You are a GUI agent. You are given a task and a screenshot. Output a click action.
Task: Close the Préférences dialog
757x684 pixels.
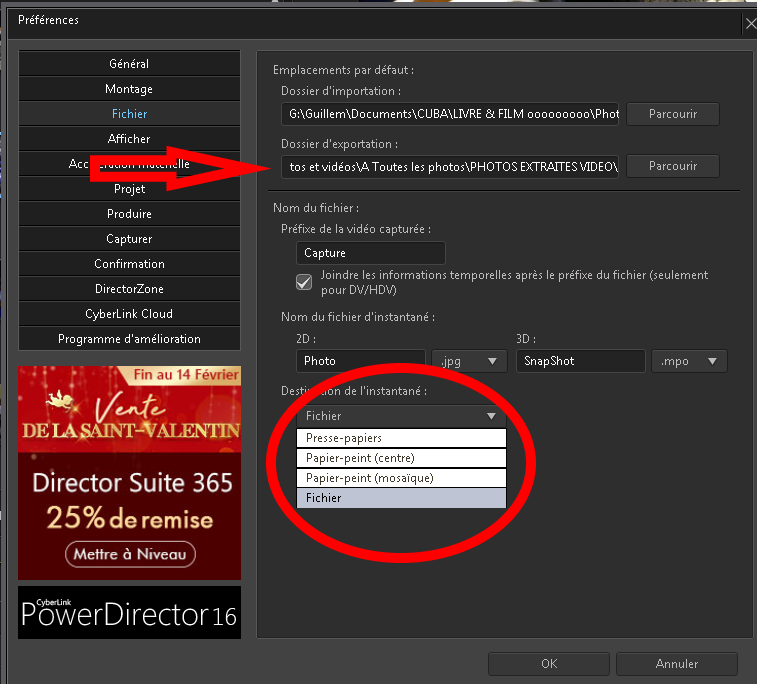750,23
